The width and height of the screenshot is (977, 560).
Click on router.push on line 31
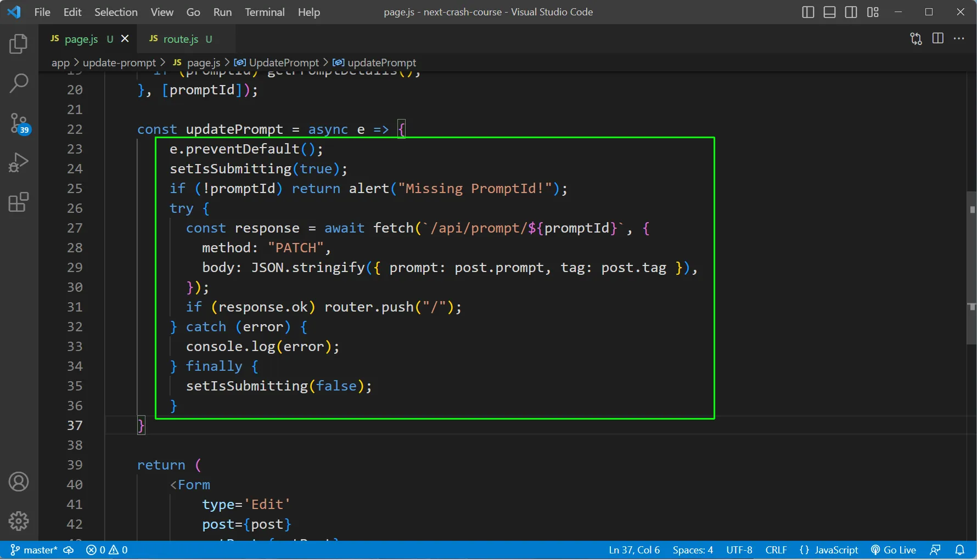pos(369,307)
